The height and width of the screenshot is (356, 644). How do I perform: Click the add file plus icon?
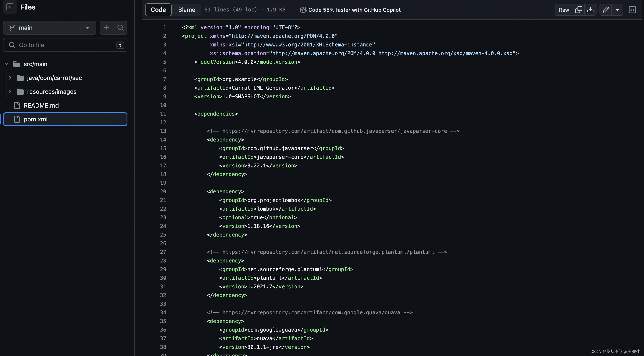pyautogui.click(x=107, y=27)
